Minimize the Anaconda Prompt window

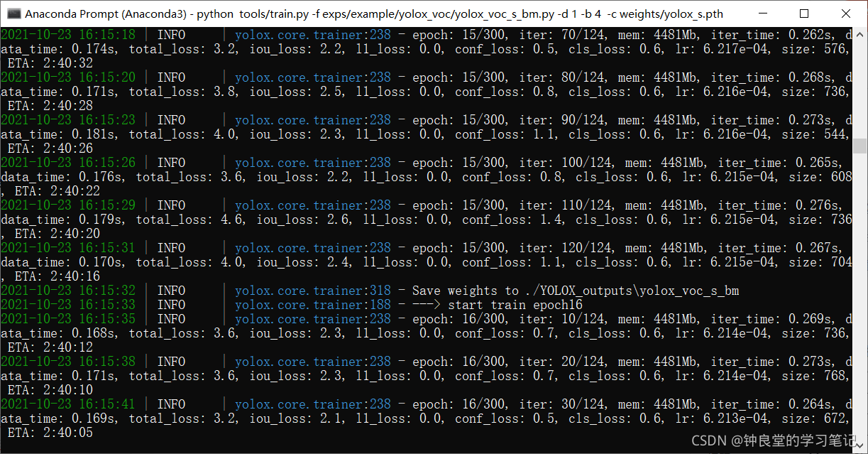762,13
